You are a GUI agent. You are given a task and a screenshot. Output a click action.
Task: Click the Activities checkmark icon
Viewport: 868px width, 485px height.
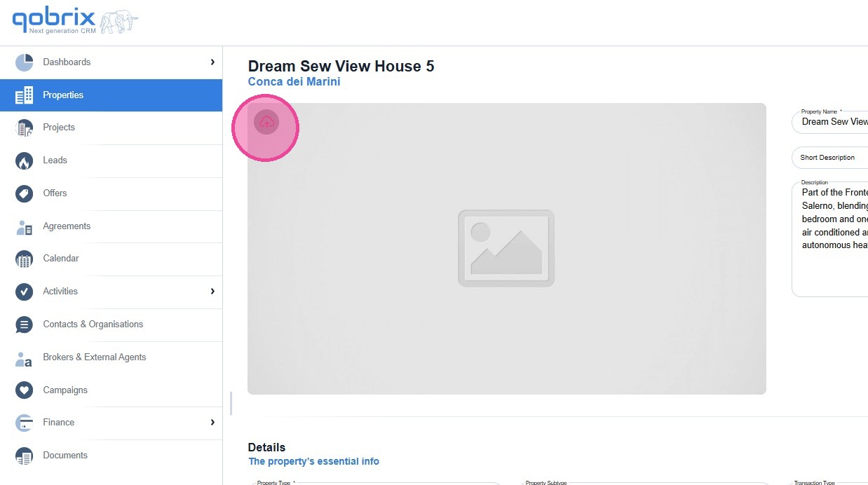click(24, 292)
